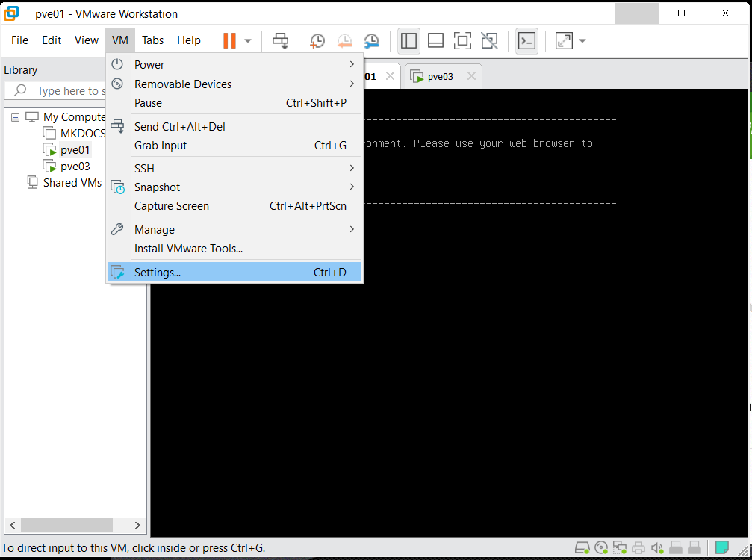Open the stretch display dropdown arrow
The height and width of the screenshot is (560, 752).
(x=582, y=41)
